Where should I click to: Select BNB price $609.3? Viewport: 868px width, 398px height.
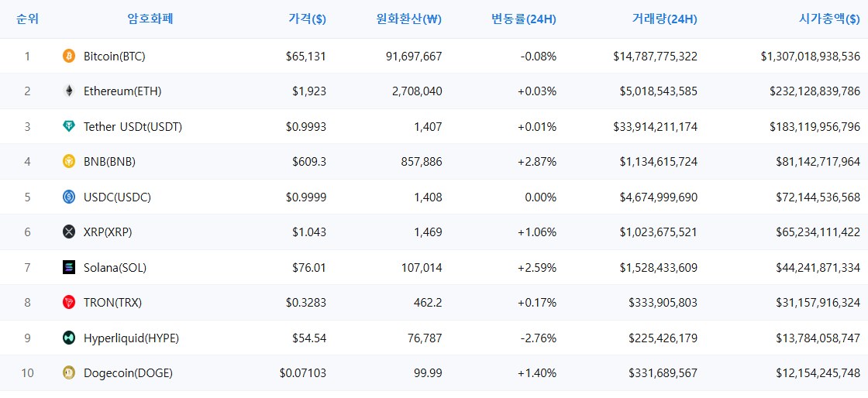(x=309, y=161)
